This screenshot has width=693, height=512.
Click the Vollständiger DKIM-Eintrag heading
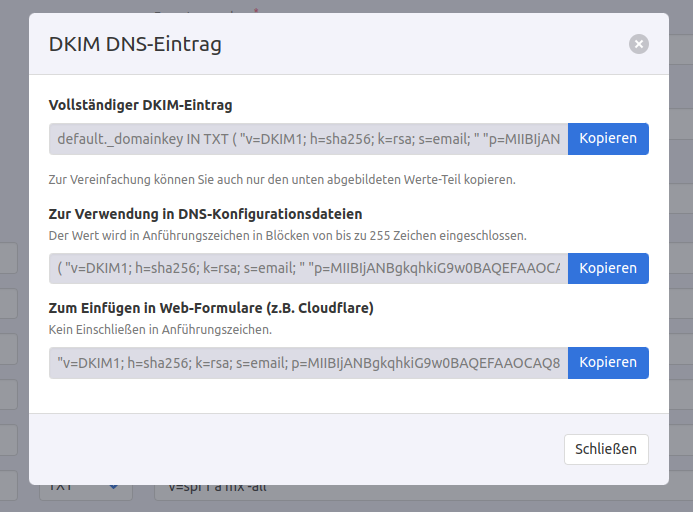(x=140, y=104)
